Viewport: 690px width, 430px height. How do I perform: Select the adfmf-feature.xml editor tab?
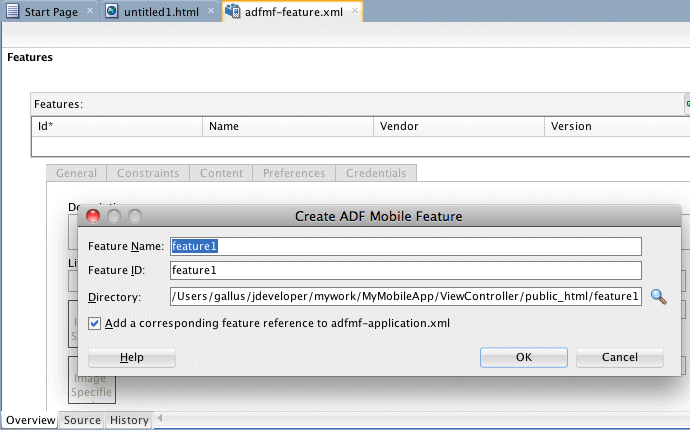(293, 11)
